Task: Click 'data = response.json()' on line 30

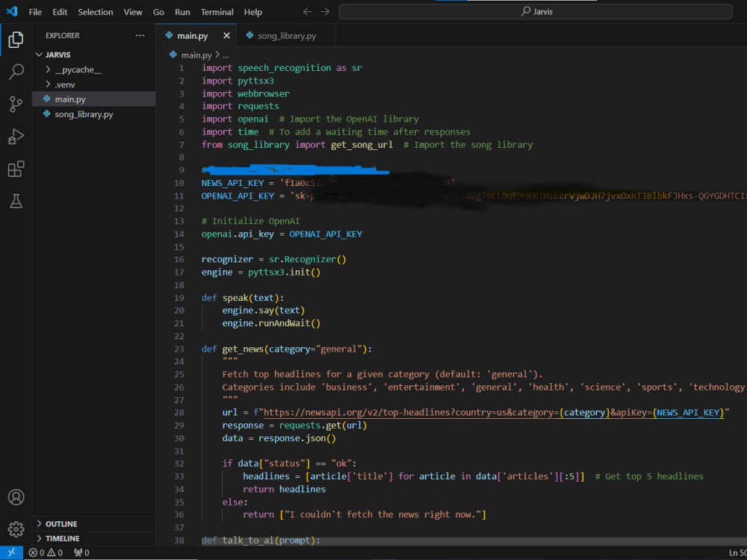Action: (279, 438)
